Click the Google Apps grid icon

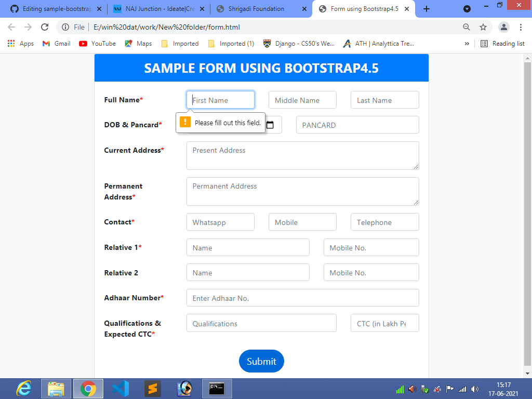pyautogui.click(x=11, y=44)
